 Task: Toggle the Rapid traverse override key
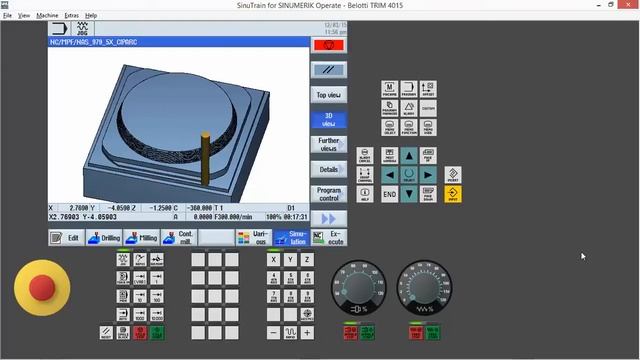(x=290, y=333)
